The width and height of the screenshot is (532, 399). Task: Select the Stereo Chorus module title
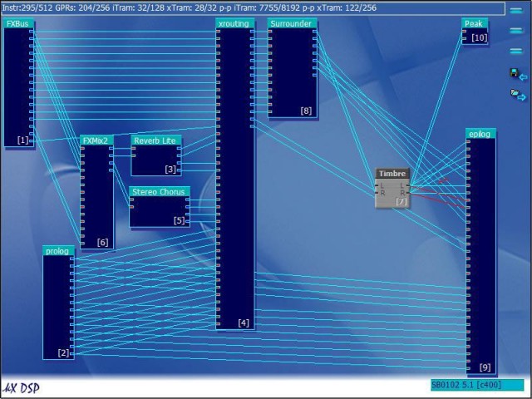[160, 192]
